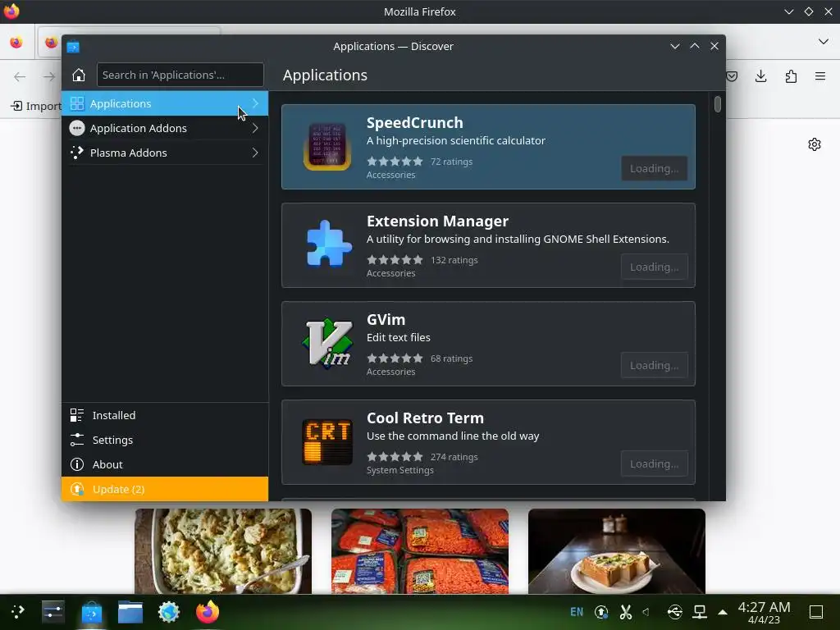Open the KDE application launcher
The height and width of the screenshot is (630, 840).
coord(18,612)
